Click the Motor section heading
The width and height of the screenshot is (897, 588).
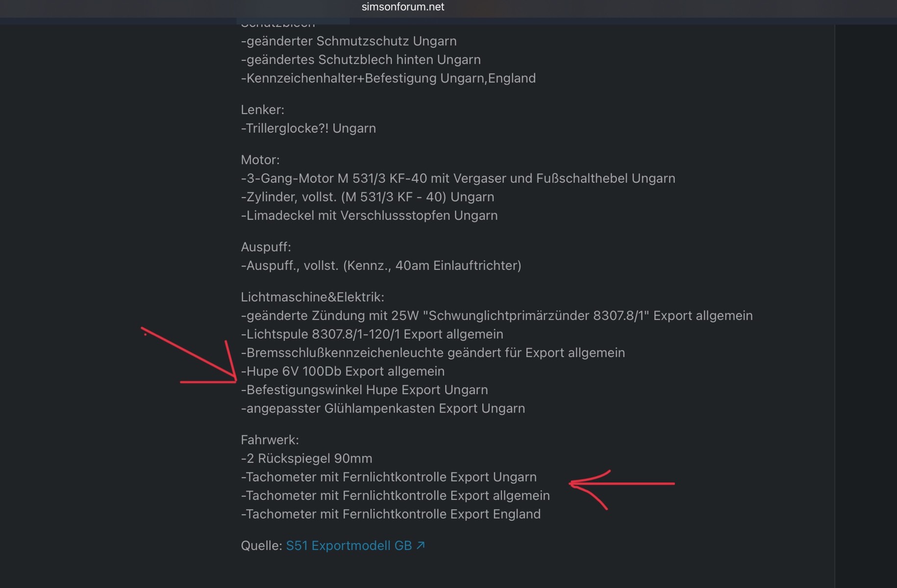[260, 160]
